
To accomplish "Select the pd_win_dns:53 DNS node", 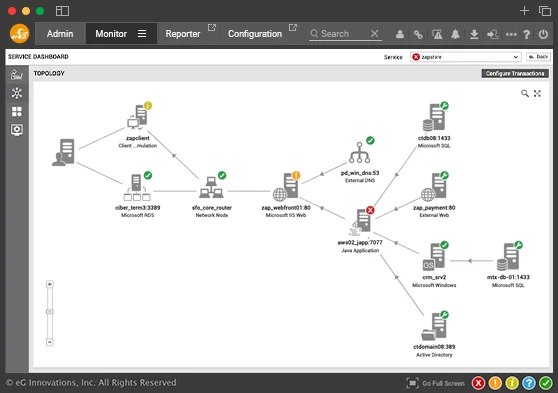I will point(359,152).
